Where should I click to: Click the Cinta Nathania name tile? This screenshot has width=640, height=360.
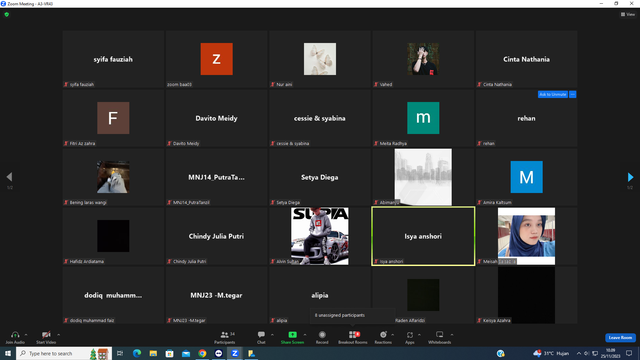(527, 59)
